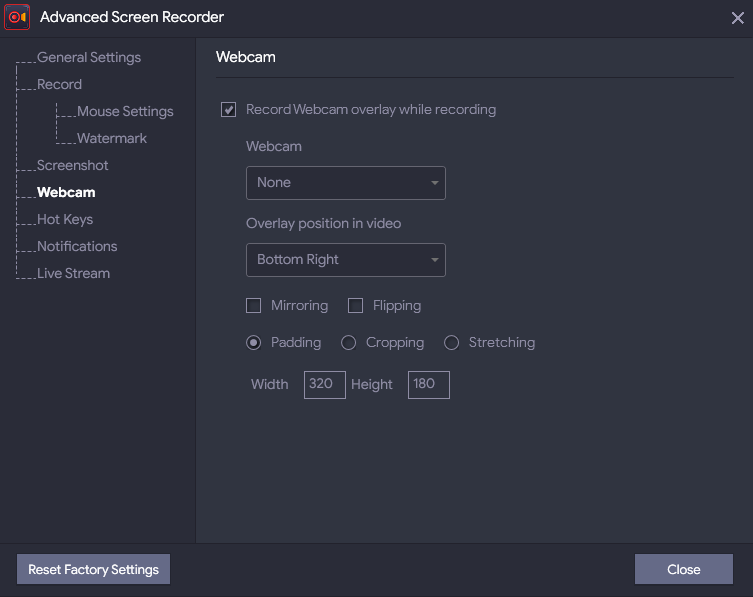The image size is (753, 597).
Task: Open General Settings in the sidebar
Action: (89, 58)
